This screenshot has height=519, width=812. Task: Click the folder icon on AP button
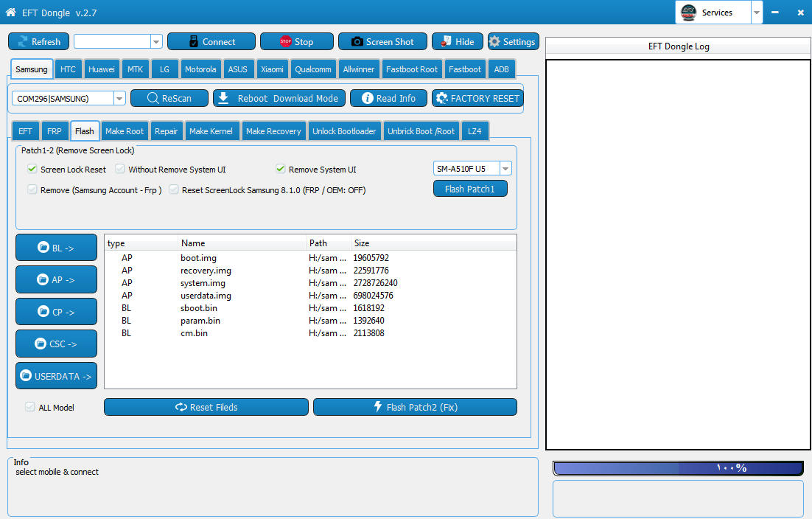pos(43,279)
